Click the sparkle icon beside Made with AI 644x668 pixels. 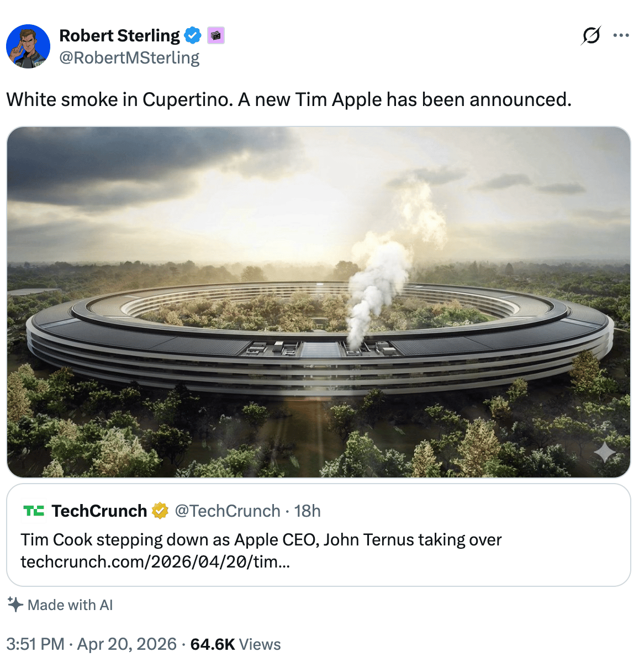click(15, 605)
